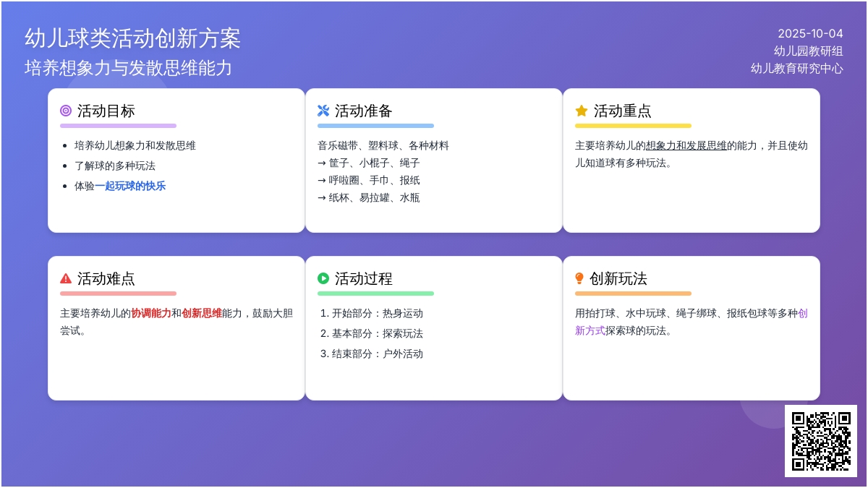
Task: Click the QR code in the corner
Action: coord(820,440)
